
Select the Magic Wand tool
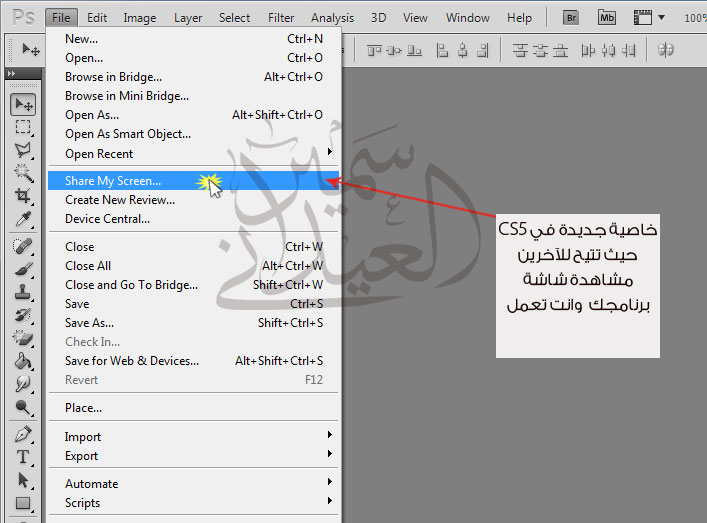pos(23,173)
